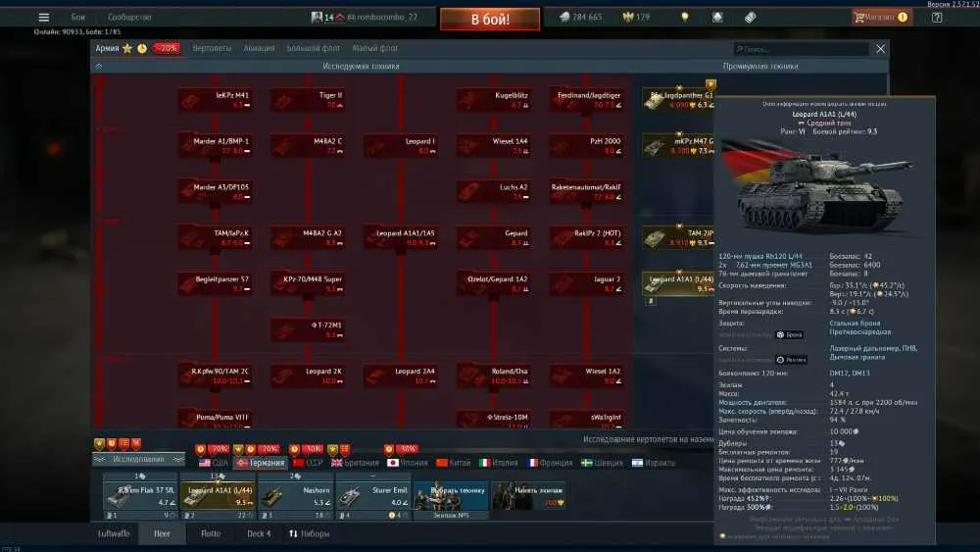Viewport: 980px width, 552px height.
Task: Open the Сообщество menu
Action: click(129, 18)
